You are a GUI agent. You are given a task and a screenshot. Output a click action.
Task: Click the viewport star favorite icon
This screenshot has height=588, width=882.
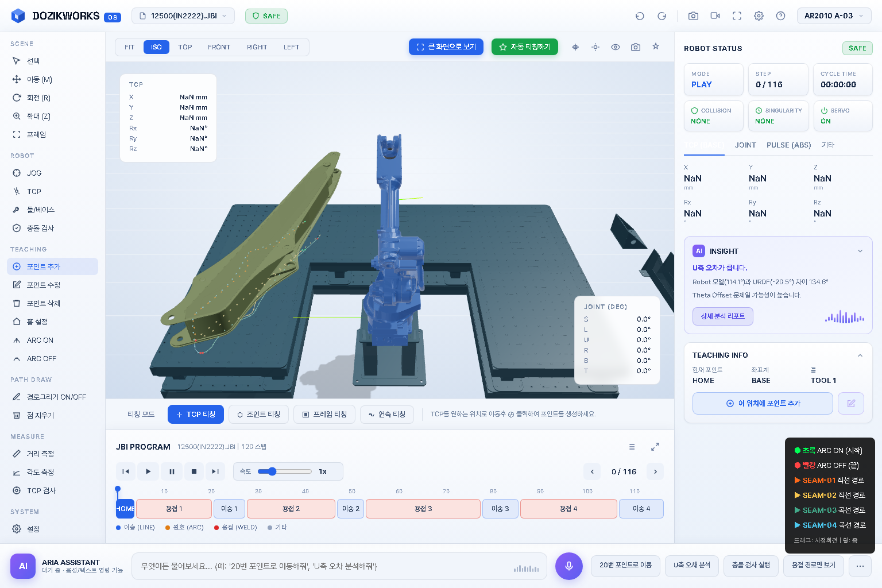tap(656, 47)
